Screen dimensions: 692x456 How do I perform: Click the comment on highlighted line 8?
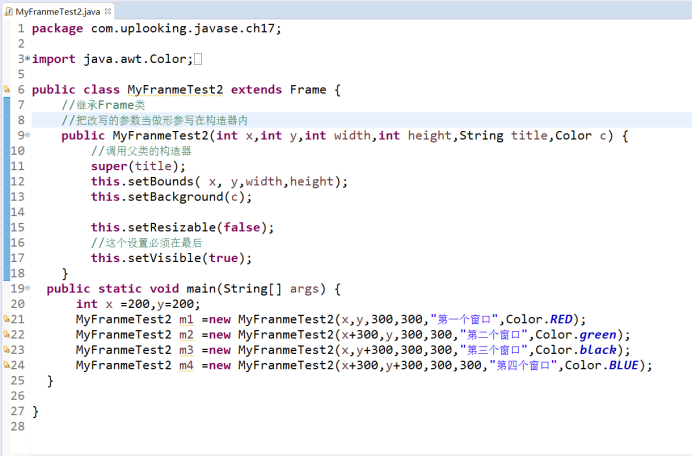click(154, 120)
